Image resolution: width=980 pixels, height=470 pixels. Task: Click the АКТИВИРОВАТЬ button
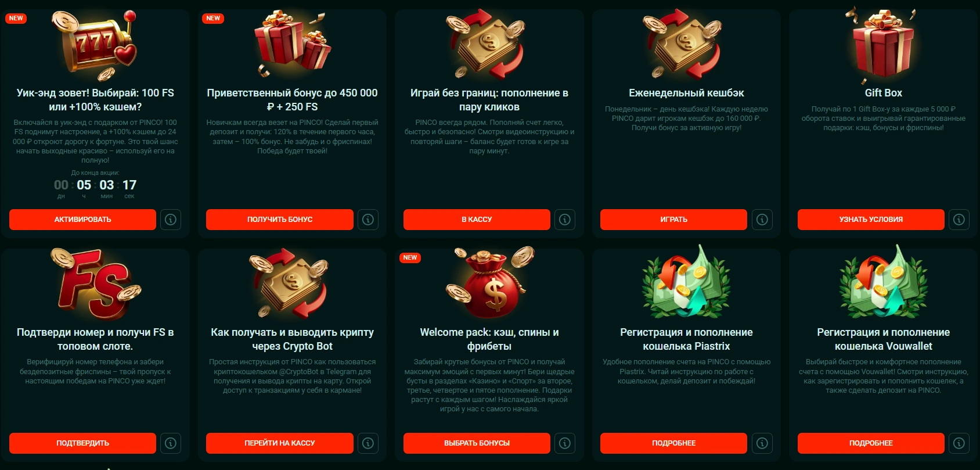82,220
